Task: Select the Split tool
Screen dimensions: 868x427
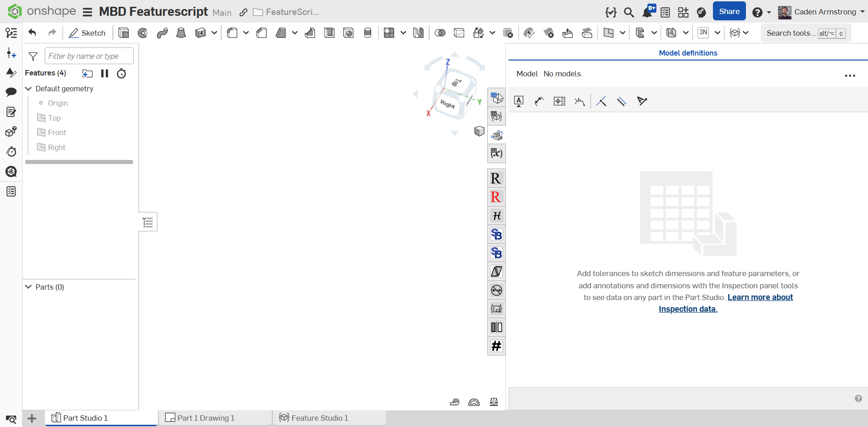Action: pyautogui.click(x=459, y=33)
